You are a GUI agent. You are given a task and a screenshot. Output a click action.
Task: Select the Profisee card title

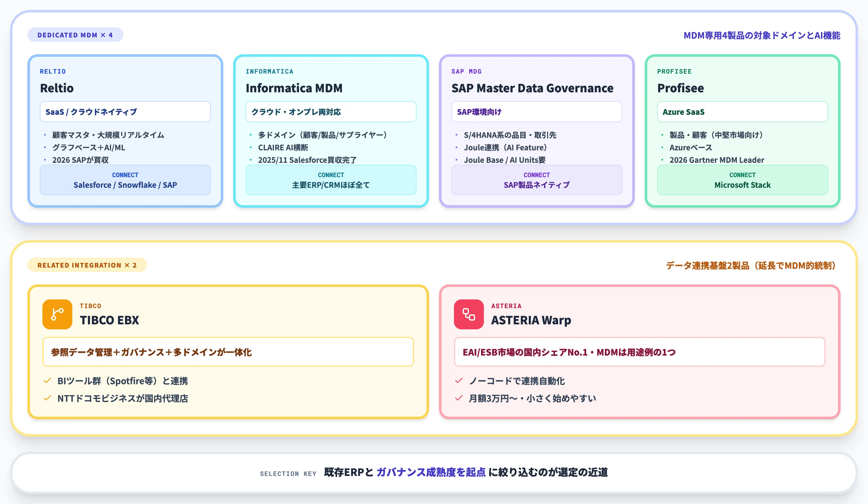tap(680, 88)
